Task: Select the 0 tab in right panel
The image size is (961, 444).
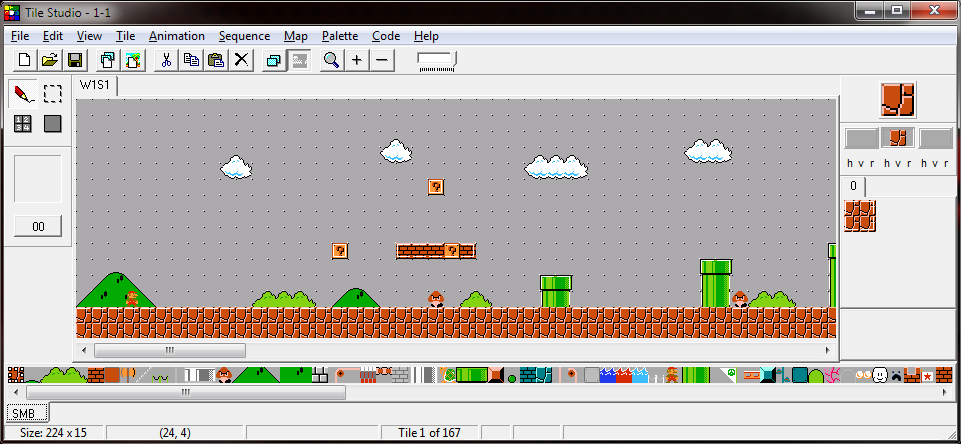Action: pyautogui.click(x=853, y=186)
